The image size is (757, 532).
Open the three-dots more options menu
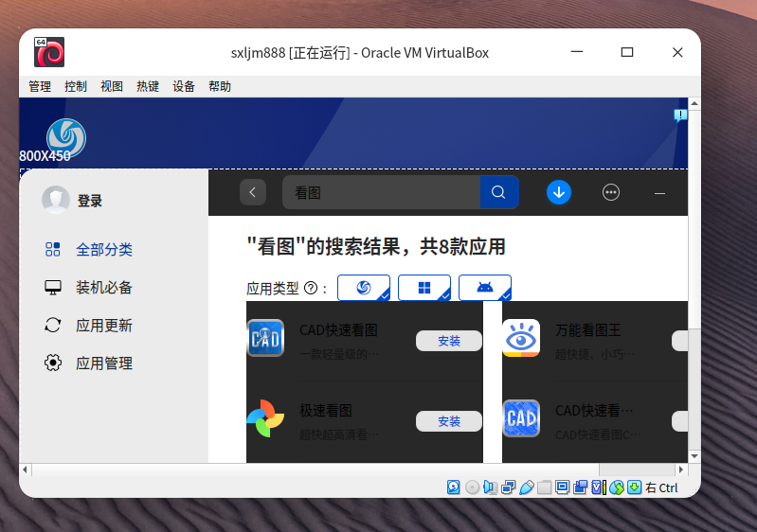[x=611, y=192]
